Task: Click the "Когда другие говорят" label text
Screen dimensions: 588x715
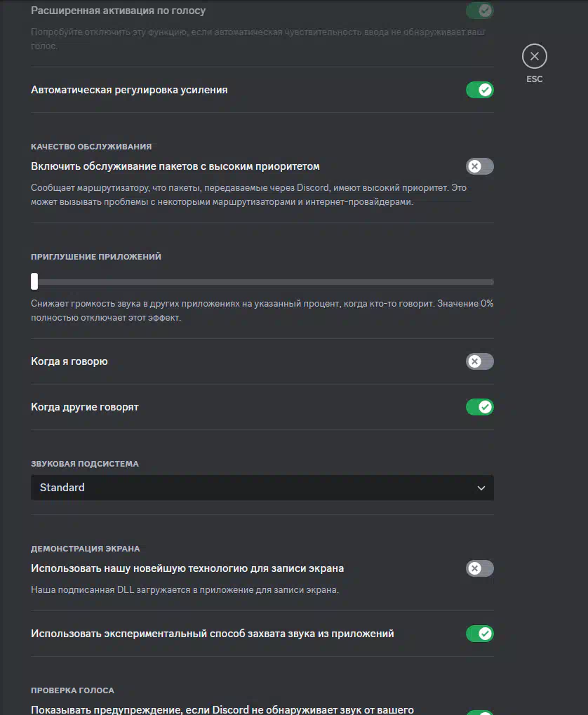Action: click(85, 407)
